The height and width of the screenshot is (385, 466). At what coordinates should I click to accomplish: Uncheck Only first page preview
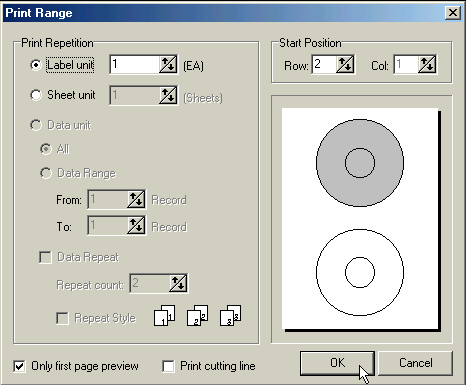[19, 366]
